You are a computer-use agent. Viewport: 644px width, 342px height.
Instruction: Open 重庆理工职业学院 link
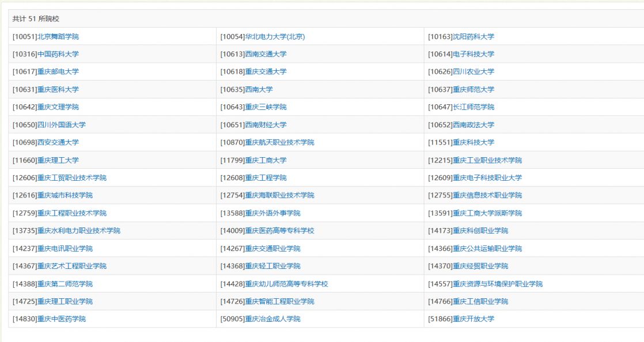pos(65,301)
